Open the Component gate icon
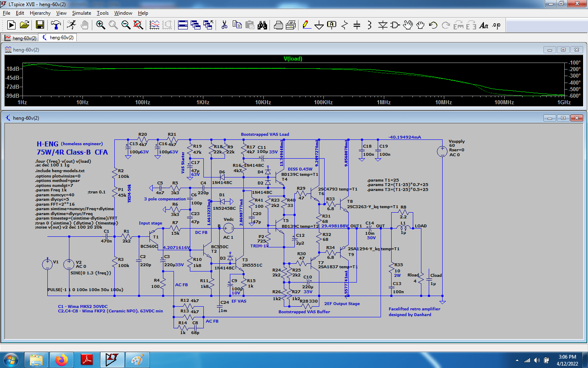This screenshot has width=588, height=368. pyautogui.click(x=395, y=25)
